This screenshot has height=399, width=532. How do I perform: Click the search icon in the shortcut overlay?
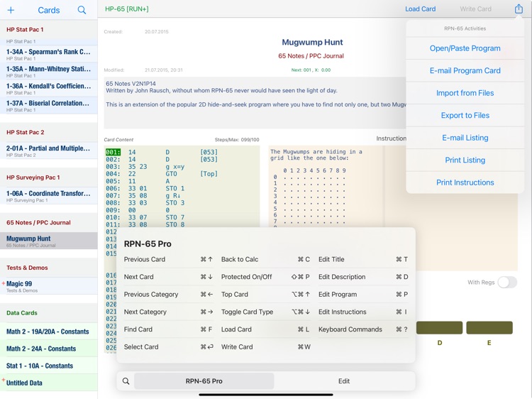coord(126,381)
